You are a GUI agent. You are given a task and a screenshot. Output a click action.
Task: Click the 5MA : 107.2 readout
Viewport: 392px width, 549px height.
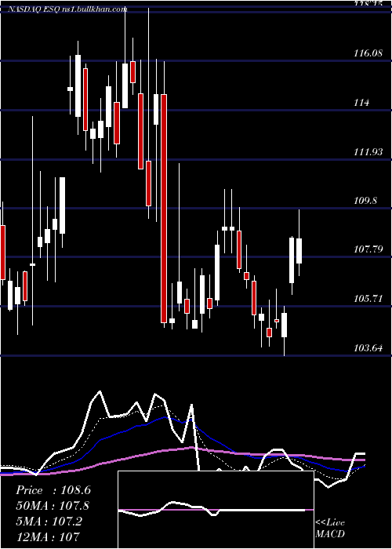point(49,522)
